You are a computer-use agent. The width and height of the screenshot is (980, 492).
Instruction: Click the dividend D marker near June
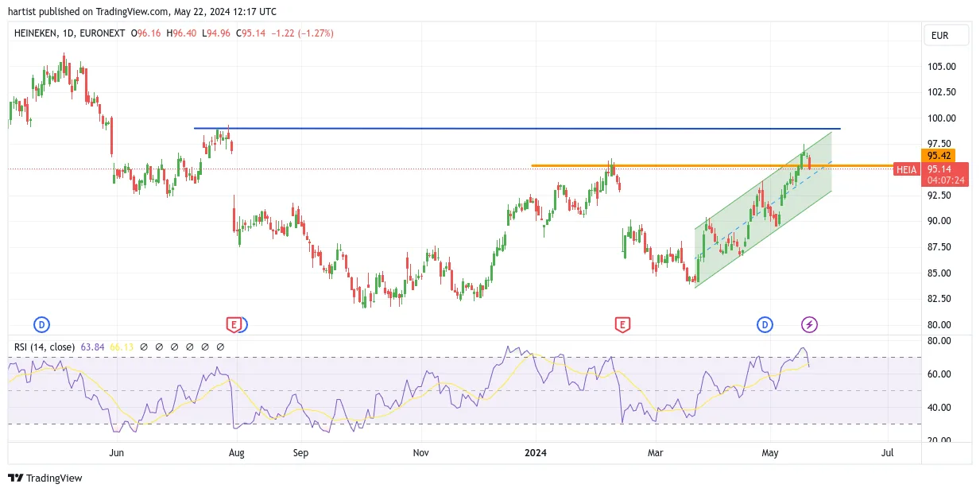(x=41, y=324)
